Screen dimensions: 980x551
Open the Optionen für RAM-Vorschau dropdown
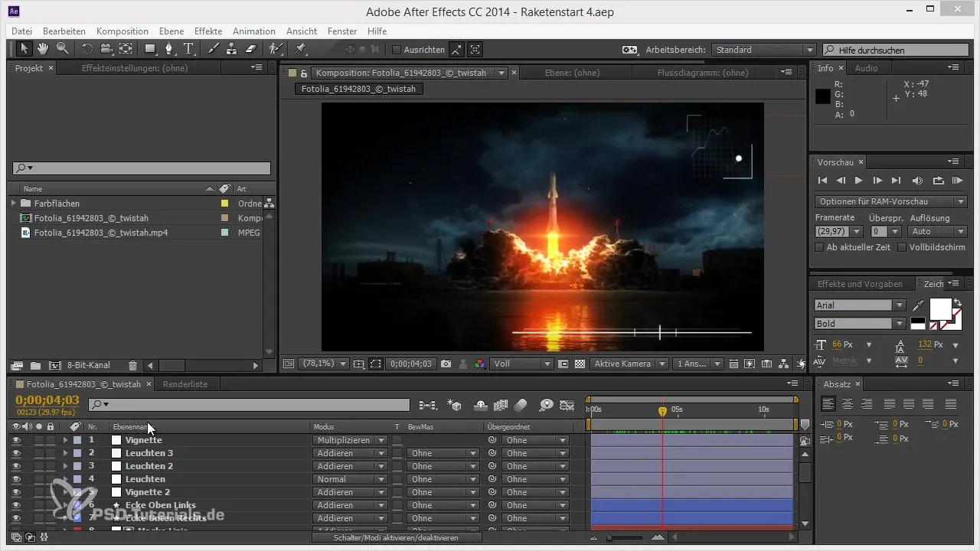coord(890,201)
